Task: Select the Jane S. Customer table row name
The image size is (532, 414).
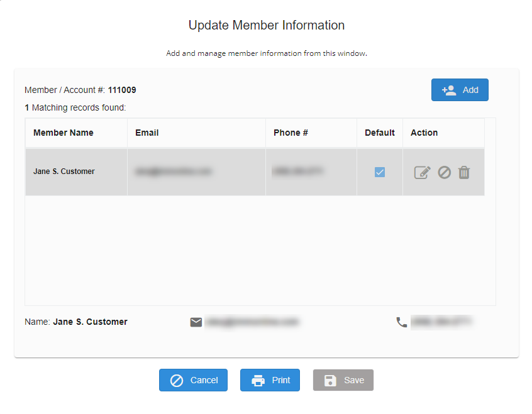Action: point(64,172)
